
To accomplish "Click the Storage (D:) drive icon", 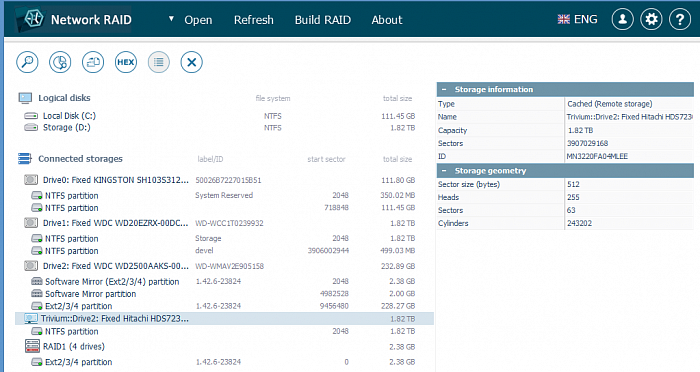I will [31, 127].
